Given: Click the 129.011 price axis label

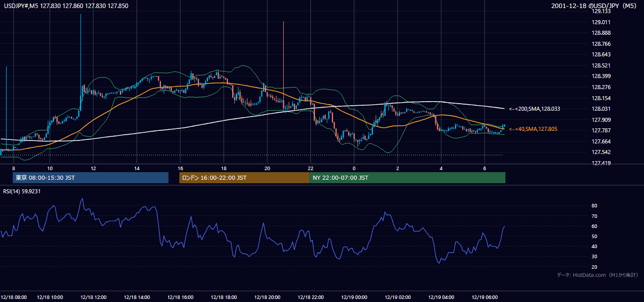Looking at the screenshot, I should tap(601, 22).
